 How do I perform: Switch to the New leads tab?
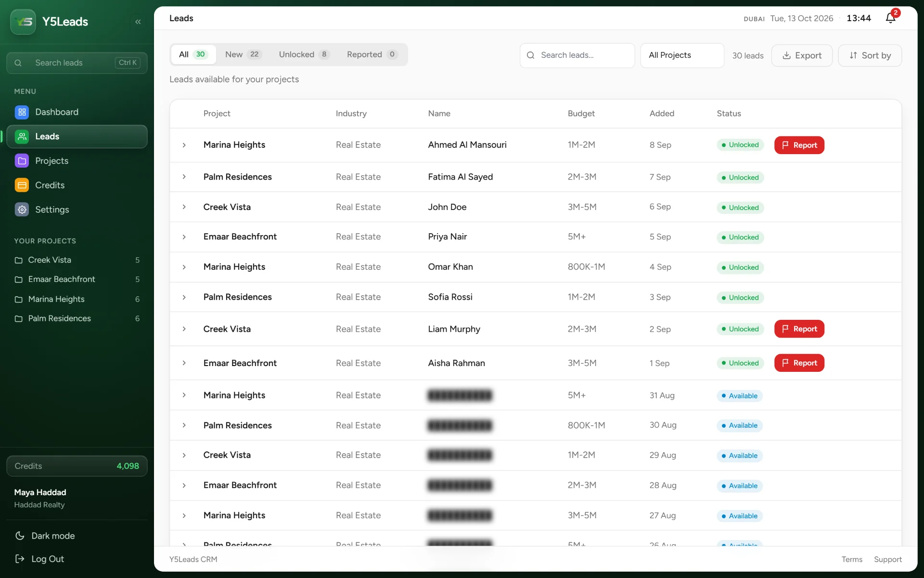click(243, 54)
